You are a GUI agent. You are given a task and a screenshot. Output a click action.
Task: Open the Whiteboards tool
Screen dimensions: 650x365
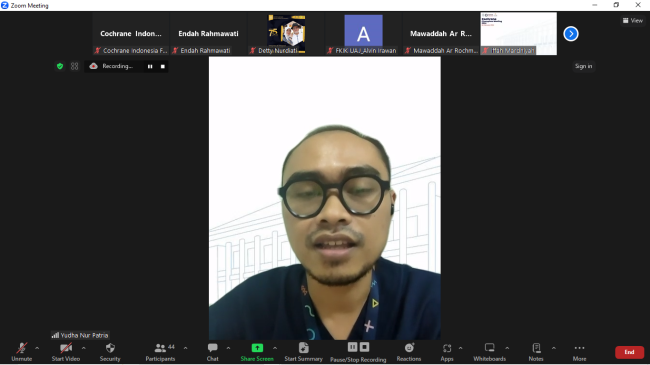click(490, 352)
